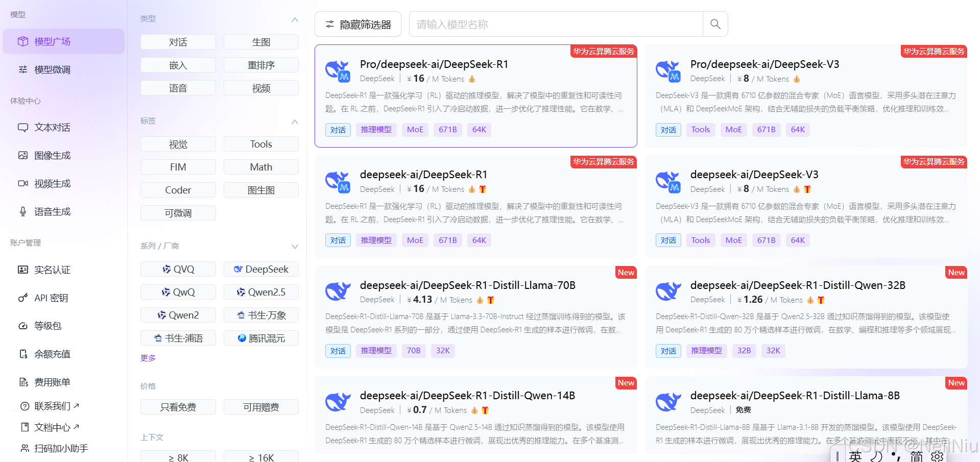980x462 pixels.
Task: Click the 扫码加小助手 people icon
Action: click(x=25, y=448)
